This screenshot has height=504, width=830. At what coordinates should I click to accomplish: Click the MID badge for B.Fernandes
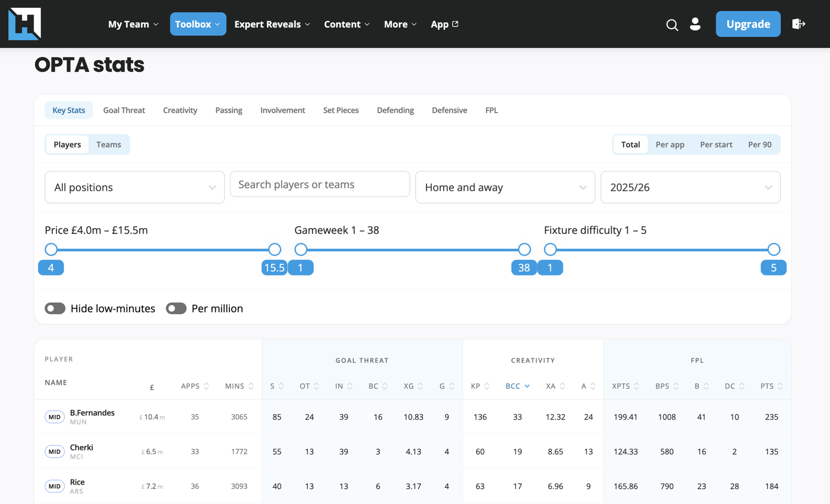pyautogui.click(x=54, y=417)
